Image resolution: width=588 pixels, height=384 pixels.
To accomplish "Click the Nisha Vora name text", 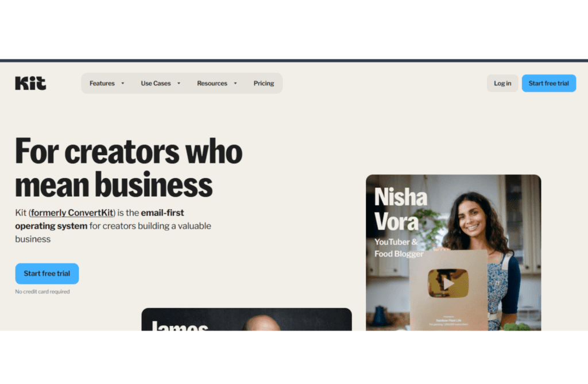I will click(400, 209).
